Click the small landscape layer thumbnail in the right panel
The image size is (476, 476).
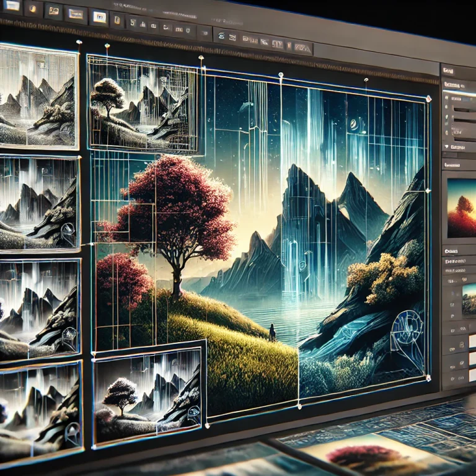(469, 300)
